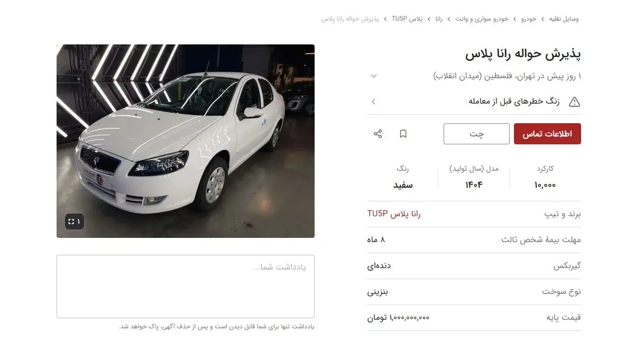
Task: Open خودرو سواری و وانت breadcrumb
Action: point(482,19)
